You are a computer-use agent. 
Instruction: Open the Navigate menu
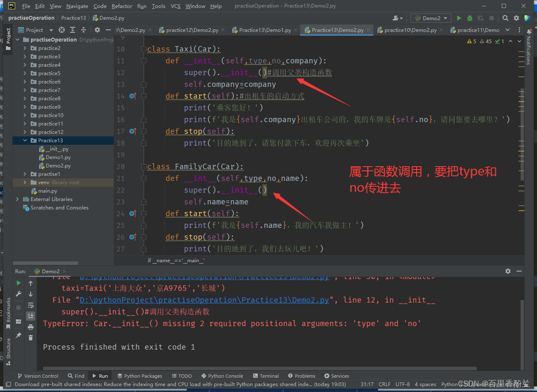(77, 6)
